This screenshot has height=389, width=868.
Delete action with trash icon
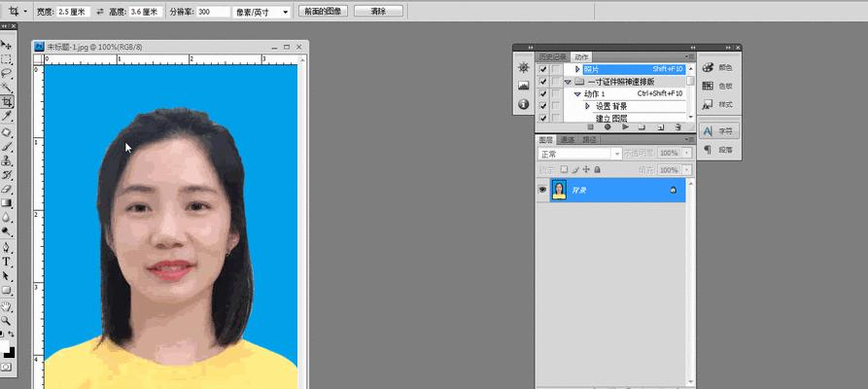[x=677, y=126]
